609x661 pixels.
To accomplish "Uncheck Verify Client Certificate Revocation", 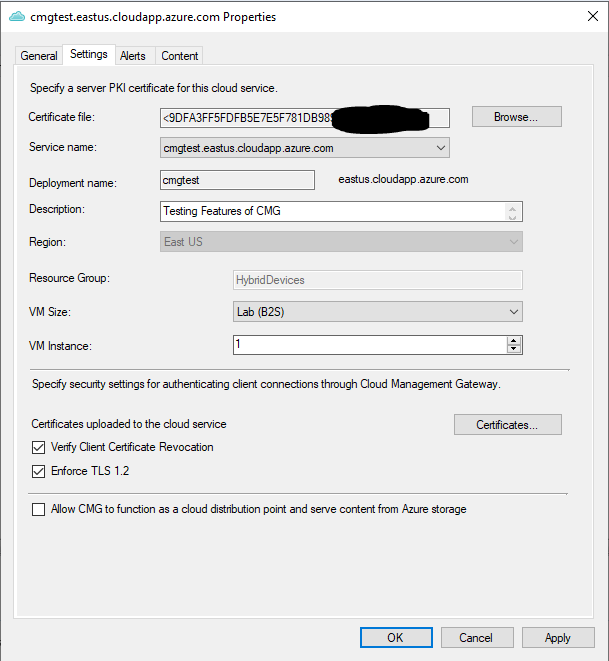I will point(38,447).
